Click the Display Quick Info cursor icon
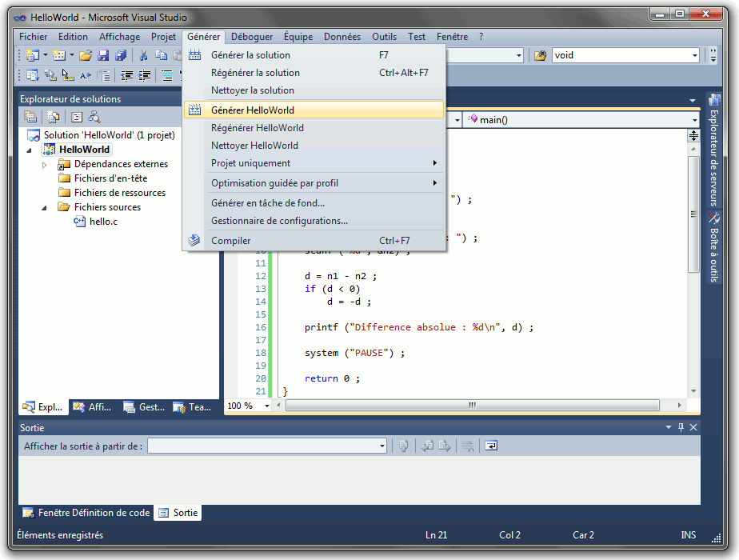 coord(67,75)
